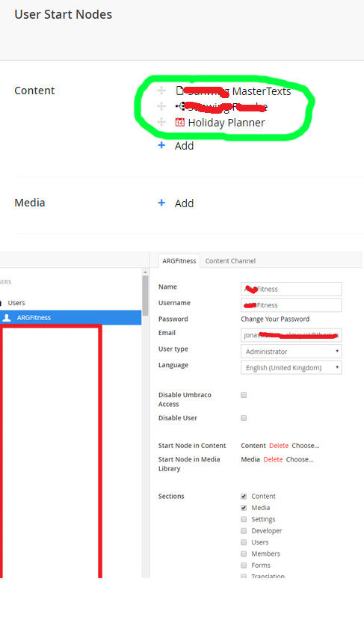Screen dimensions: 364x644
Task: Focus the Name input field
Action: 291,289
